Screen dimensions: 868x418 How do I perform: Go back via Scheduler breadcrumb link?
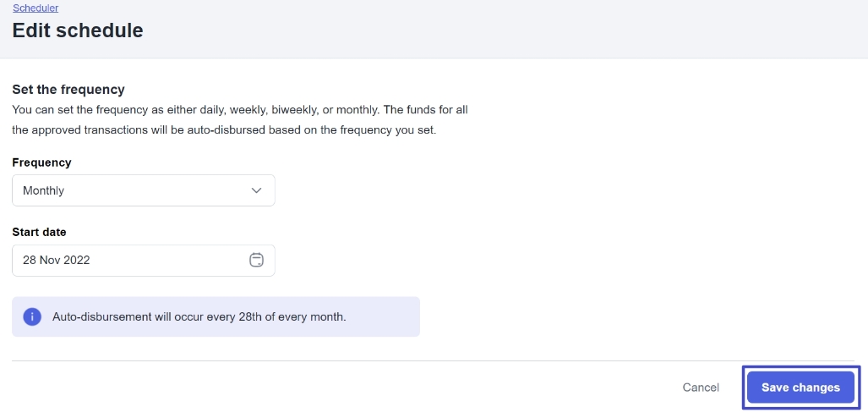coord(35,8)
